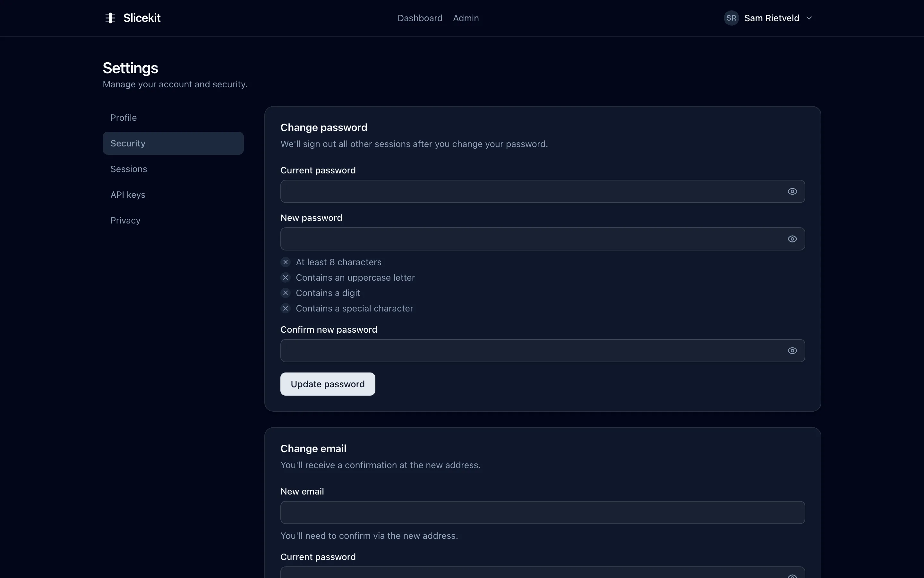924x578 pixels.
Task: Open the Sessions settings tab
Action: click(173, 169)
